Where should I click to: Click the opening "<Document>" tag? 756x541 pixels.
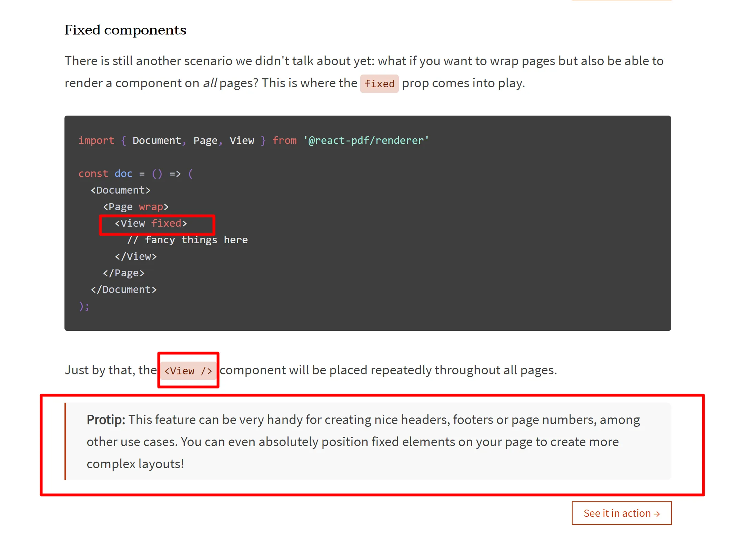121,190
